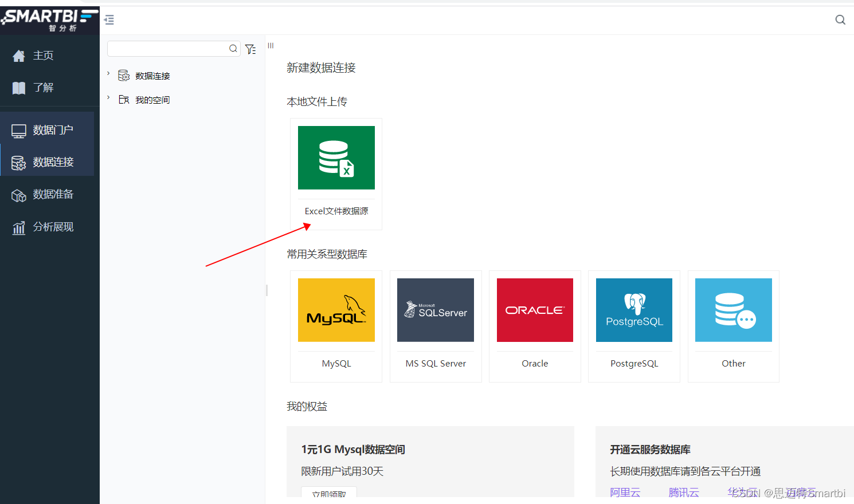The width and height of the screenshot is (854, 504).
Task: Click the chart icon beside 分析展现
Action: [x=19, y=228]
